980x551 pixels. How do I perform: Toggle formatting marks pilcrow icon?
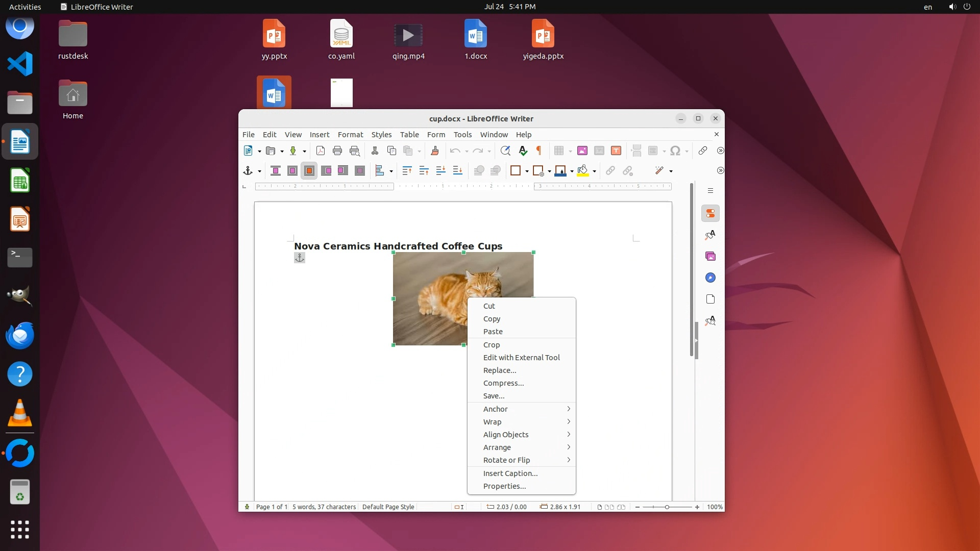[539, 151]
